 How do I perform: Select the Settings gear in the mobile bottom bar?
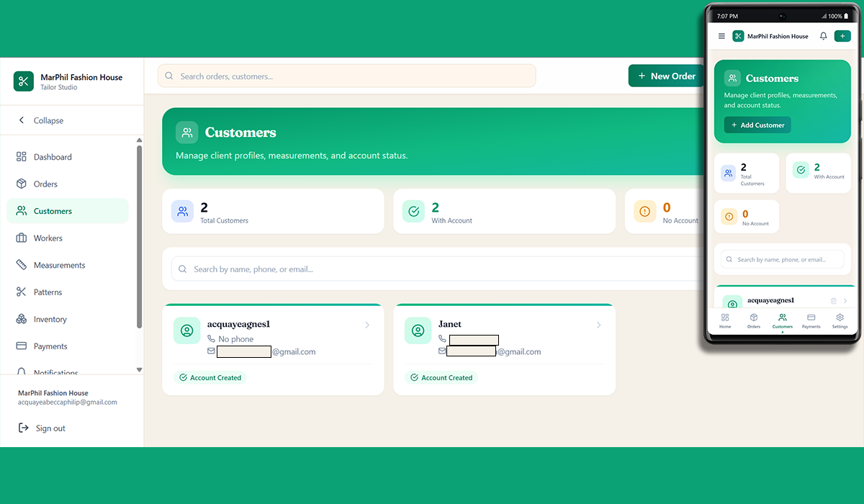[x=840, y=317]
